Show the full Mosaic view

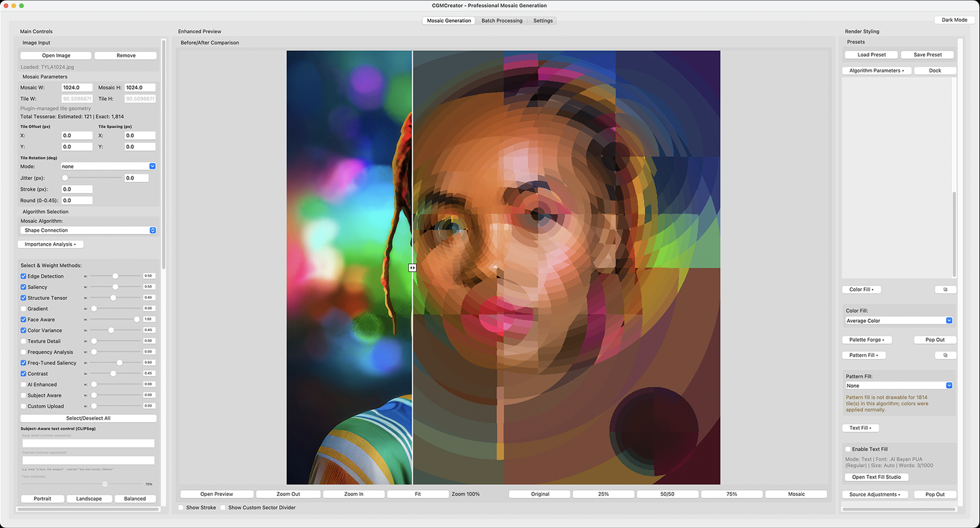click(796, 494)
